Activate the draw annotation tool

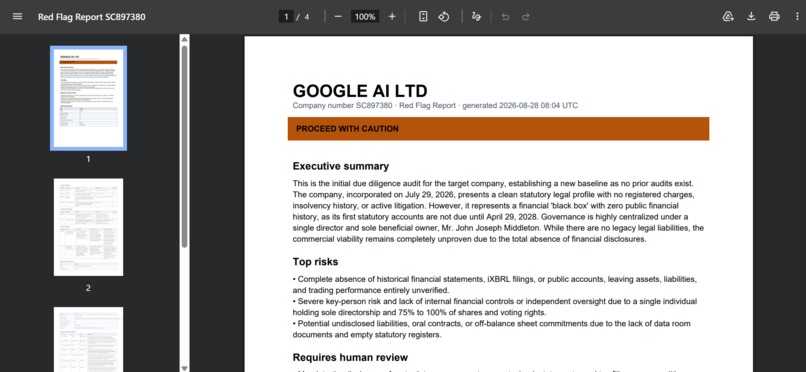coord(476,16)
